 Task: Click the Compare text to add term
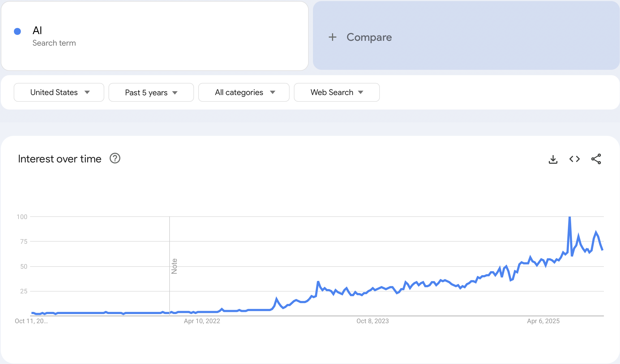[369, 37]
